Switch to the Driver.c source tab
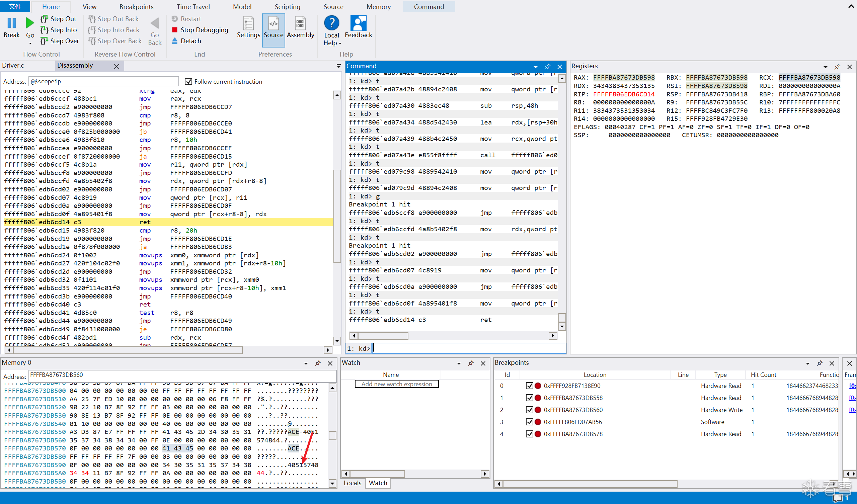Image resolution: width=857 pixels, height=504 pixels. pos(13,65)
